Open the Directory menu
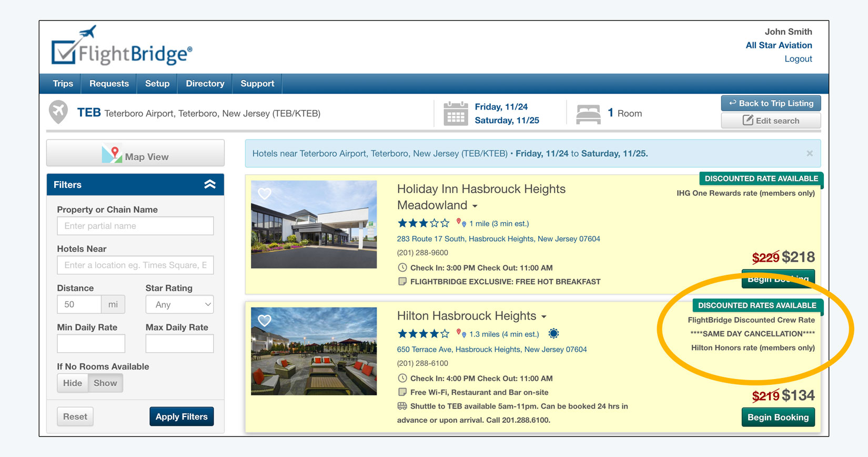This screenshot has width=868, height=457. coord(205,84)
